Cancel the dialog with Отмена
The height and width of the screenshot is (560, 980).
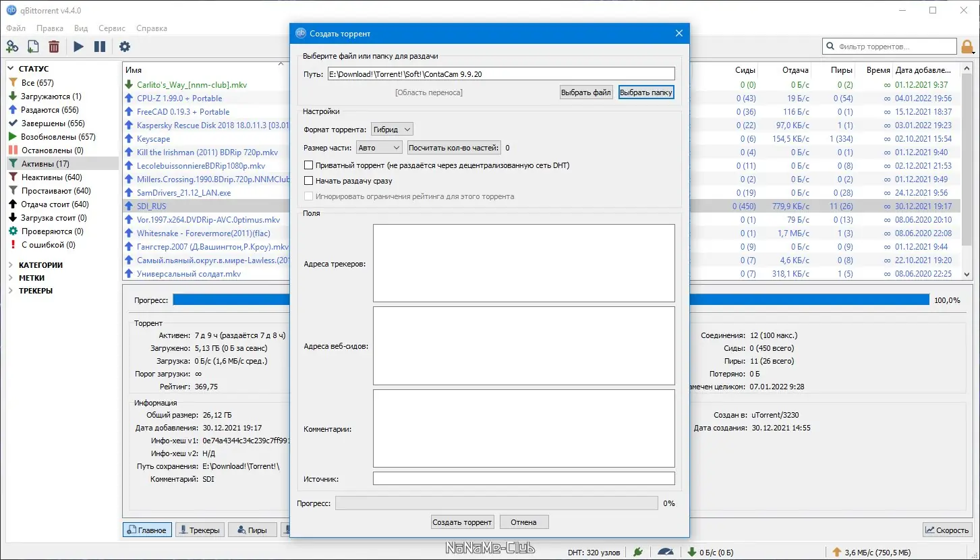pyautogui.click(x=523, y=522)
